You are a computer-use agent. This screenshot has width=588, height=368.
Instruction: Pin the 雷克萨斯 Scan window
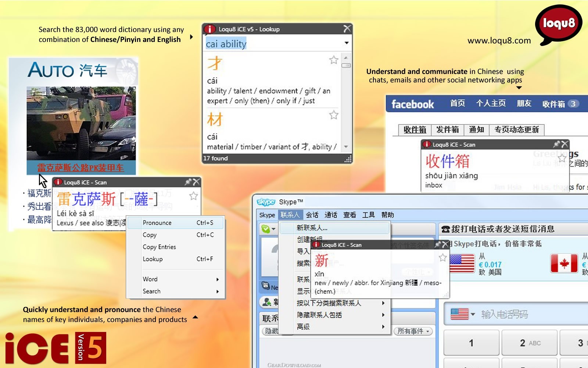189,182
